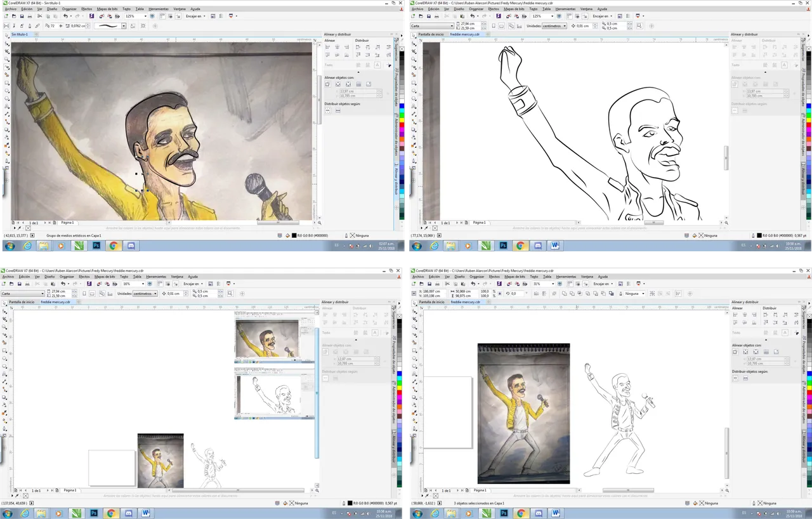The width and height of the screenshot is (812, 519).
Task: Click Página 1 page tab in bottom-right window
Action: pos(479,490)
